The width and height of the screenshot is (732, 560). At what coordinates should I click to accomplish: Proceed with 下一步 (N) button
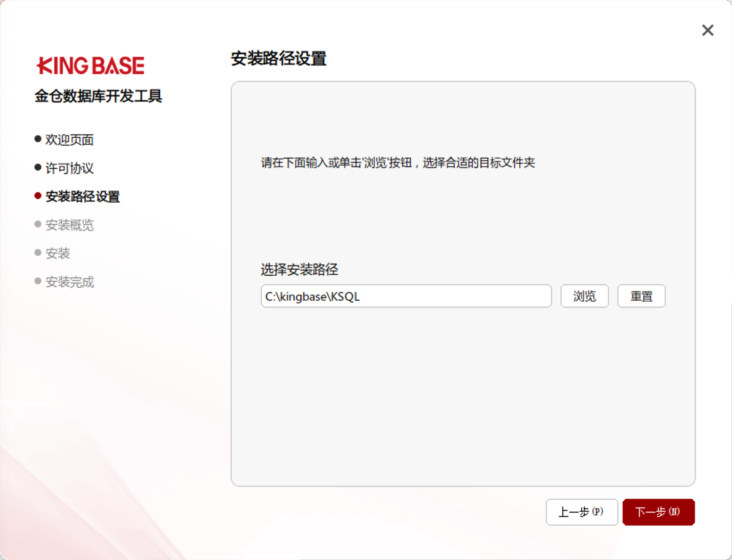[x=658, y=512]
